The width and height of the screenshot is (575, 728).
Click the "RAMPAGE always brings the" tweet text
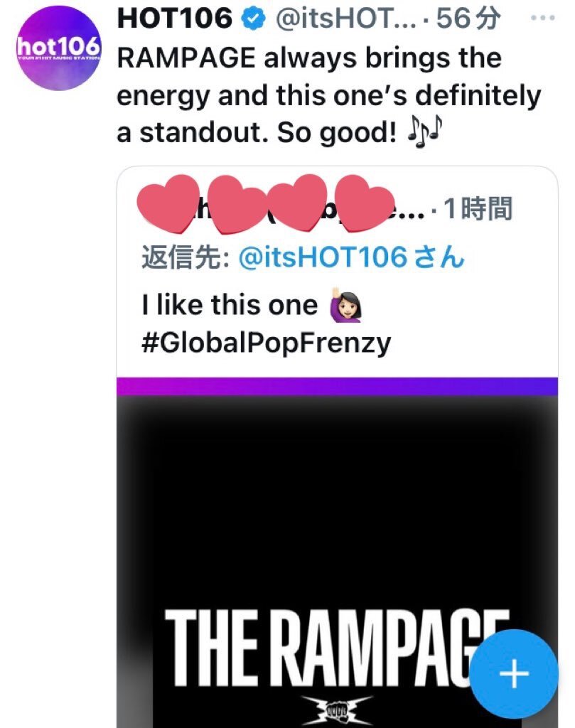pos(309,58)
